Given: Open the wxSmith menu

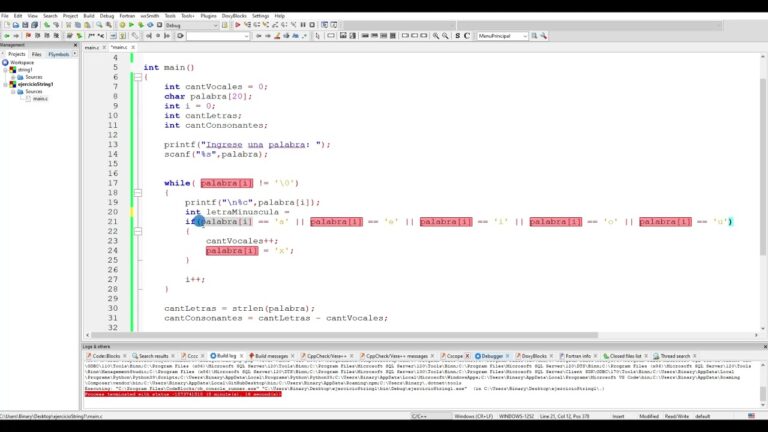Looking at the screenshot, I should [x=149, y=16].
